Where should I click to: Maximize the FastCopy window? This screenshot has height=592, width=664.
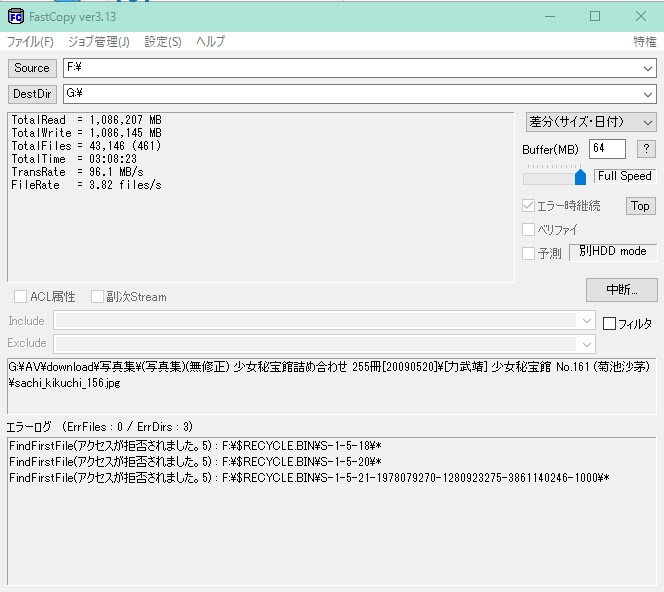click(x=595, y=16)
